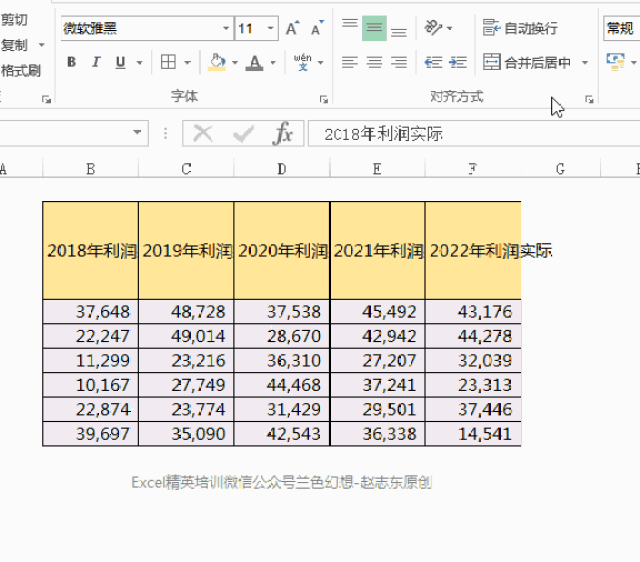Screen dimensions: 640x562
Task: Select column D header
Action: click(282, 169)
